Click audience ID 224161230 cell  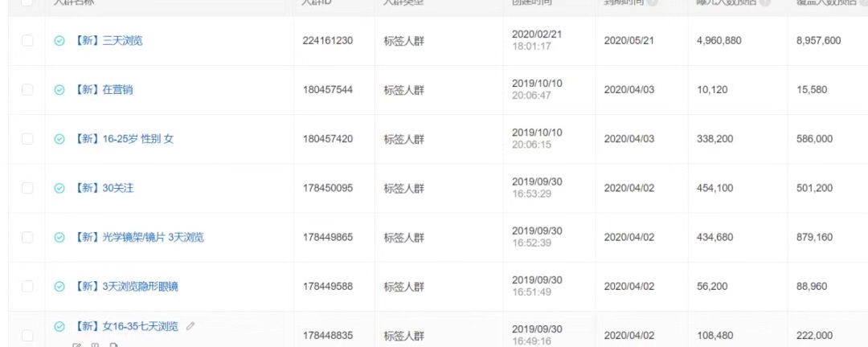click(x=328, y=41)
